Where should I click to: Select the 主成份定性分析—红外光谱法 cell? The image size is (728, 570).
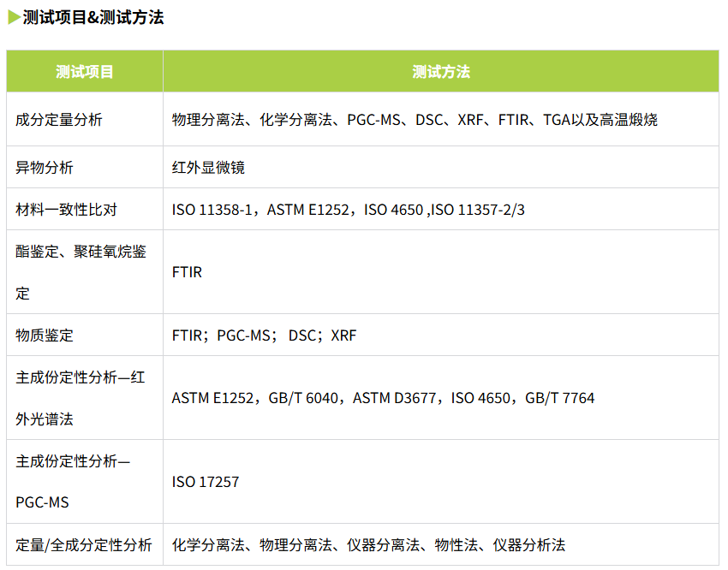pos(81,398)
